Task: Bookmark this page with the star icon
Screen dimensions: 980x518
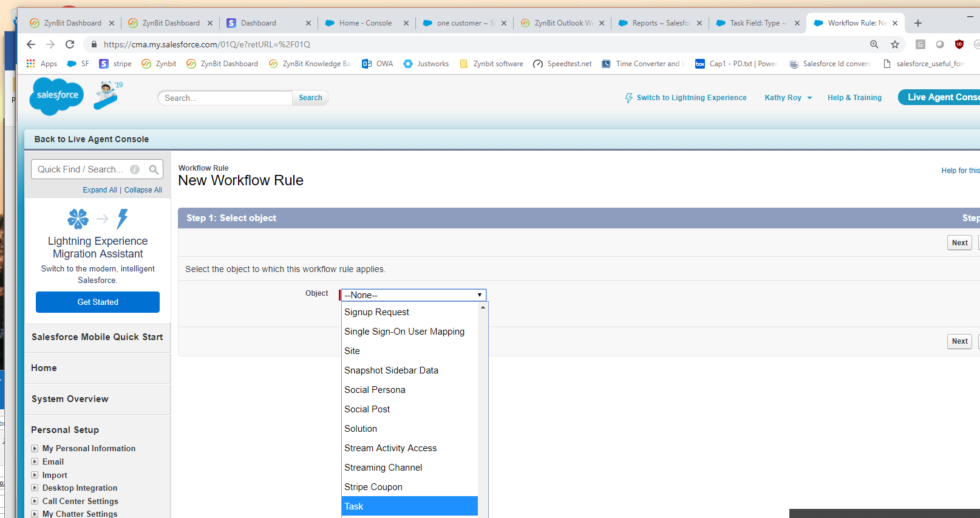Action: pos(895,44)
